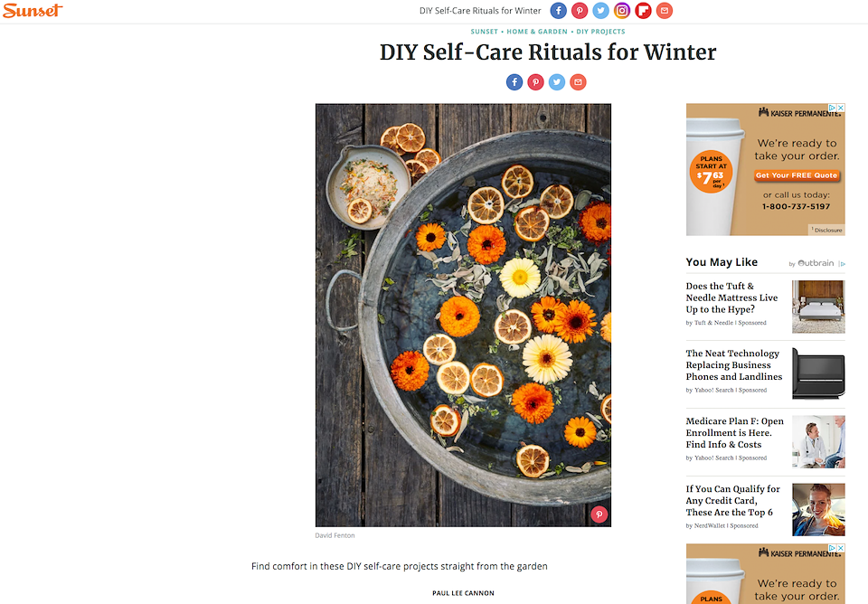
Task: Click Get Your FREE Quote button
Action: tap(797, 175)
